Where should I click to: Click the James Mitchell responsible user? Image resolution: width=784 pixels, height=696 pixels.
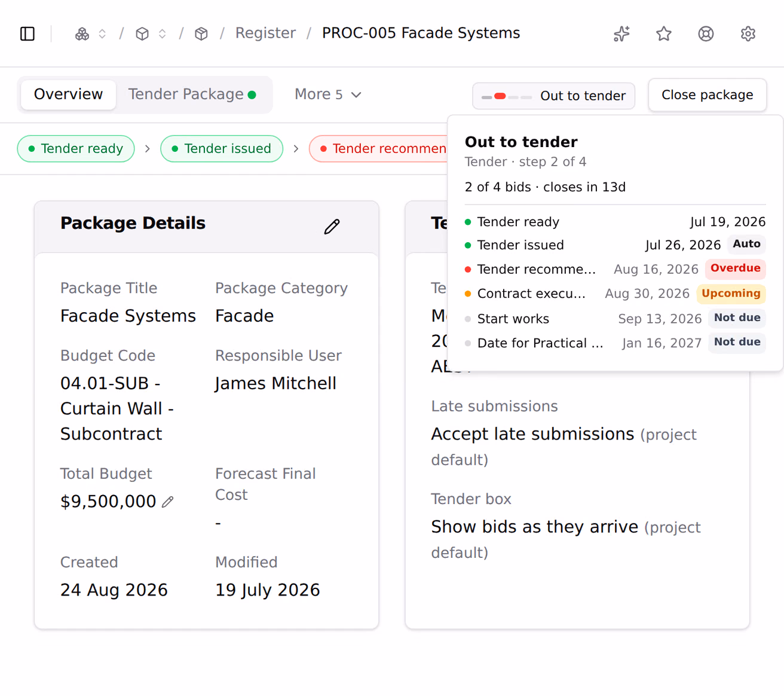coord(275,383)
